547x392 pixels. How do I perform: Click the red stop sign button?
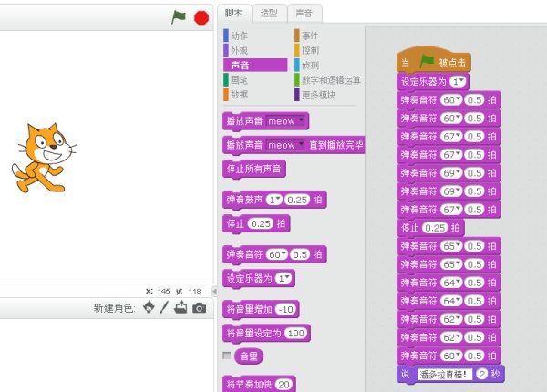point(201,18)
